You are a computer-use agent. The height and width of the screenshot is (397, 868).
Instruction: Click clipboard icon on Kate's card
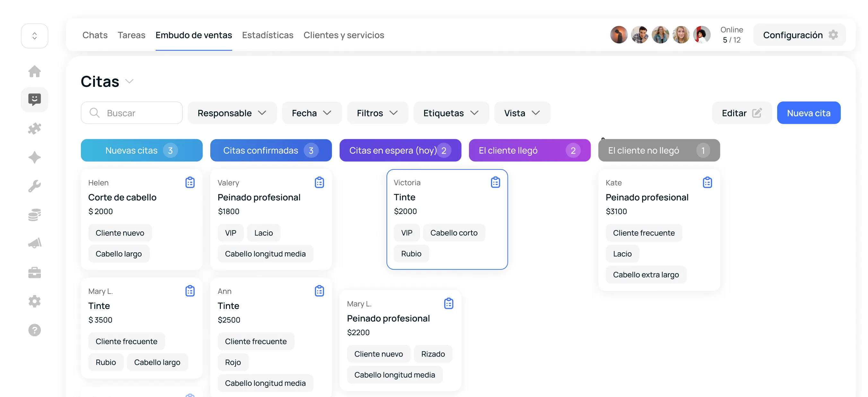pyautogui.click(x=707, y=183)
